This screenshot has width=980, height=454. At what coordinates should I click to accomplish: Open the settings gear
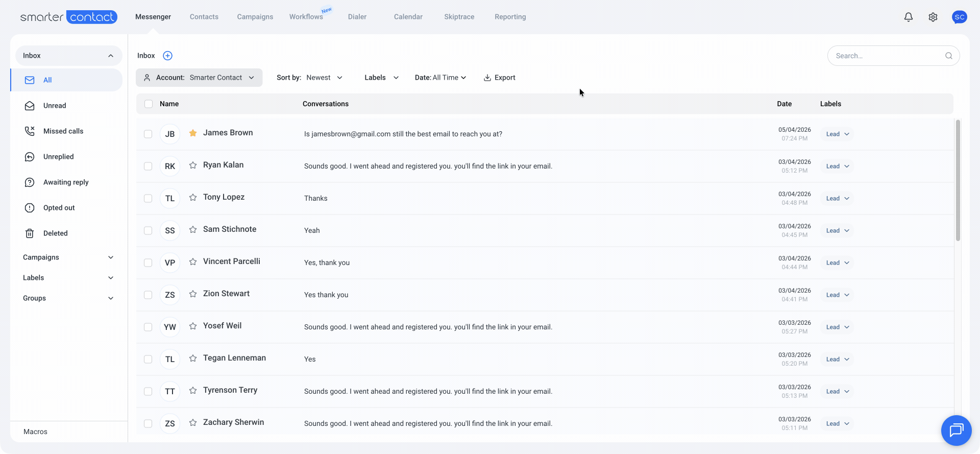(933, 17)
